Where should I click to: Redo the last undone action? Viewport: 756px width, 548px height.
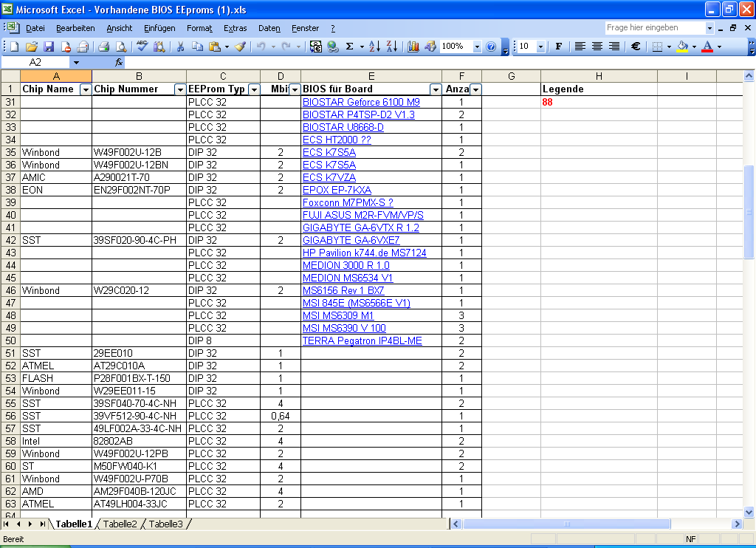click(x=286, y=47)
